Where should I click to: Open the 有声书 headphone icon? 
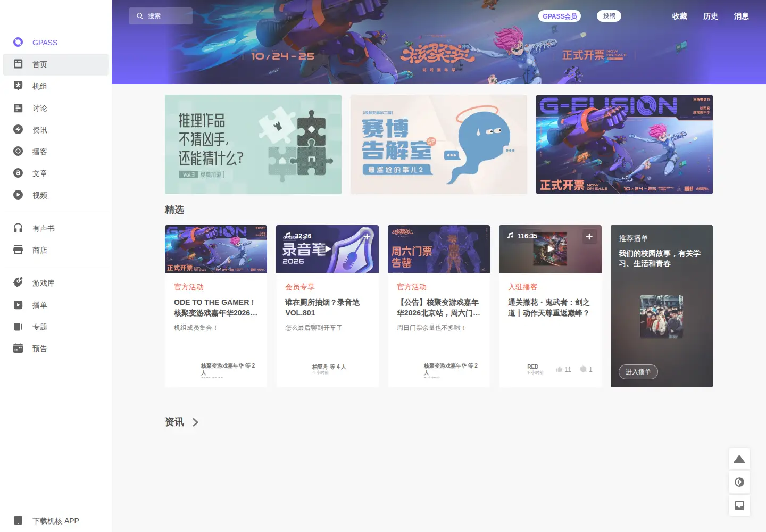18,228
